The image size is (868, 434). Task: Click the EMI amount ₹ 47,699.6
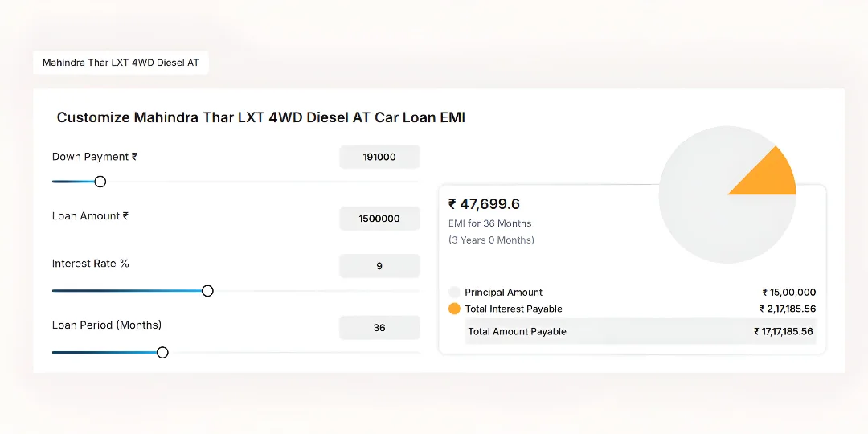pos(485,204)
